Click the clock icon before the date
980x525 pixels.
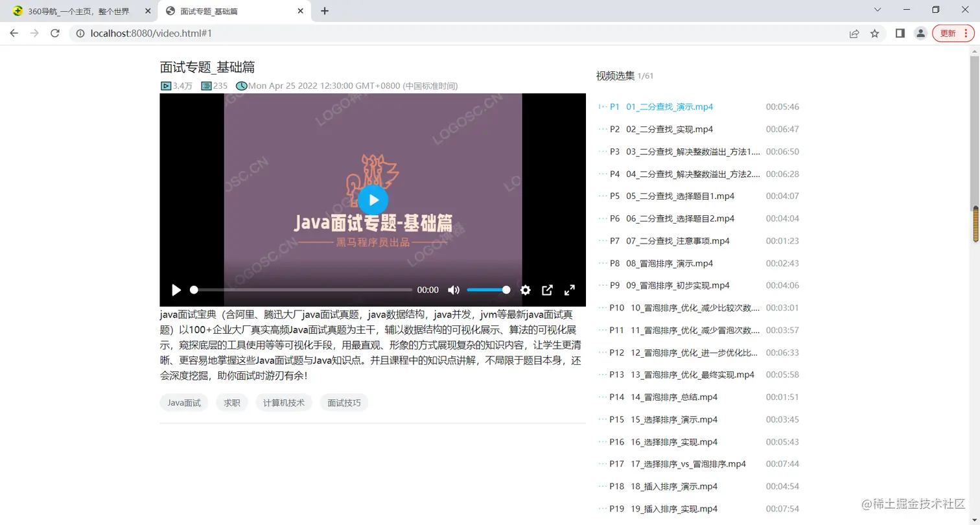[241, 86]
